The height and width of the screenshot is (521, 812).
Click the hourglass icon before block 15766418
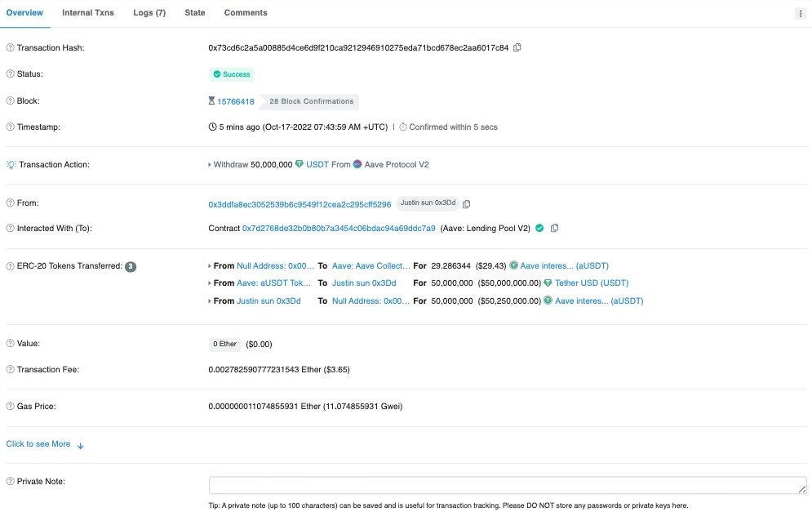(213, 100)
